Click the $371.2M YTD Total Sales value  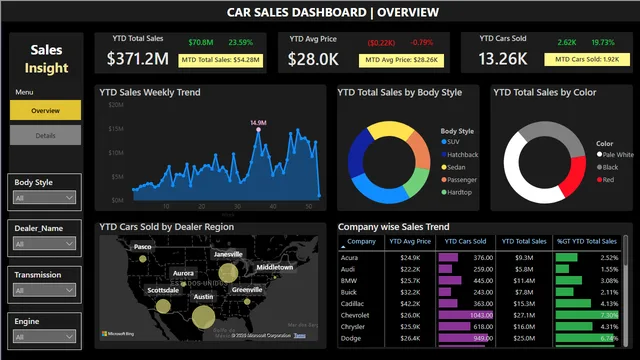pyautogui.click(x=138, y=59)
